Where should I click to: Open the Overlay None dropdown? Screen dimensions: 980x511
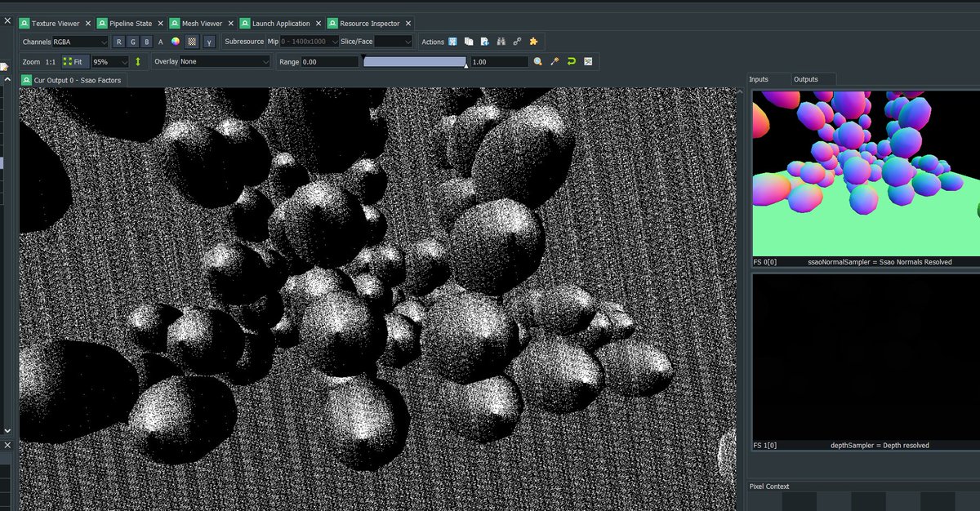tap(225, 61)
